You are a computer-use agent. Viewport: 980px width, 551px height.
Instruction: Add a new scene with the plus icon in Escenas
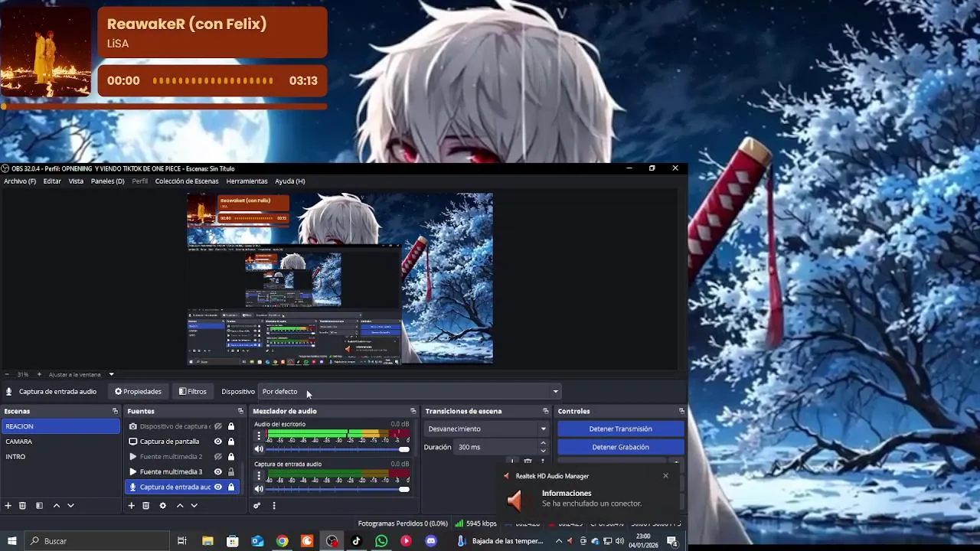point(8,506)
